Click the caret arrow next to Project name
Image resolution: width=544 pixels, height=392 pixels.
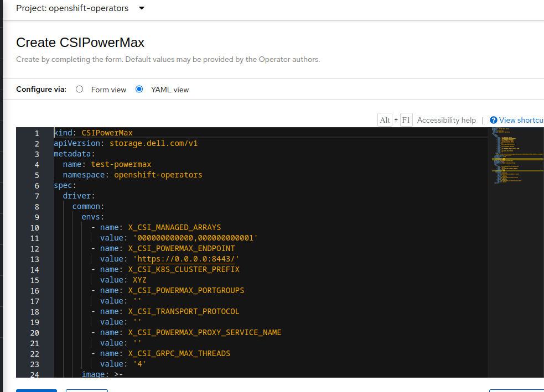click(x=141, y=9)
